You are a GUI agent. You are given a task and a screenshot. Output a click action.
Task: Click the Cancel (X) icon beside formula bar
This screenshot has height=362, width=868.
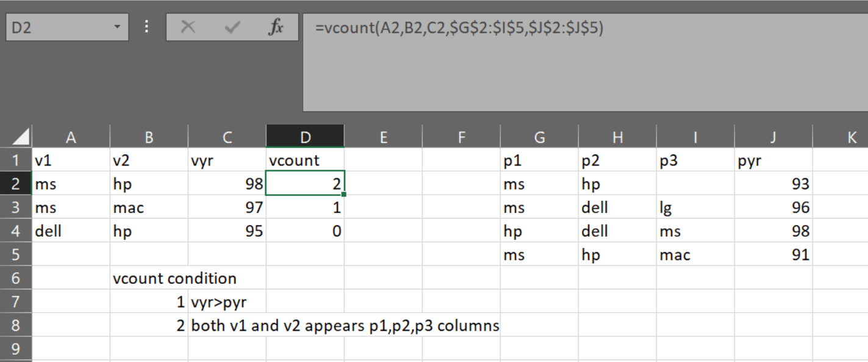189,27
